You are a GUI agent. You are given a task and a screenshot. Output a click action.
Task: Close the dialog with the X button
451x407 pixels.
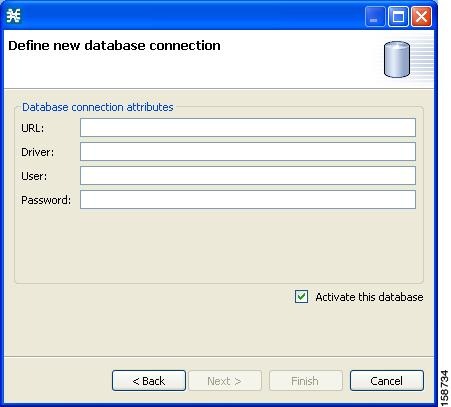(421, 16)
